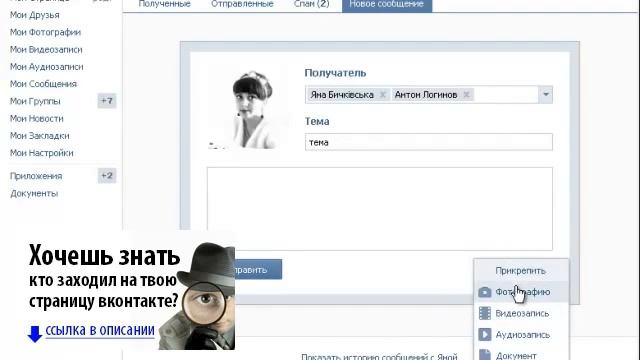
Task: Choose Видеозапись in attach menu
Action: pos(521,313)
